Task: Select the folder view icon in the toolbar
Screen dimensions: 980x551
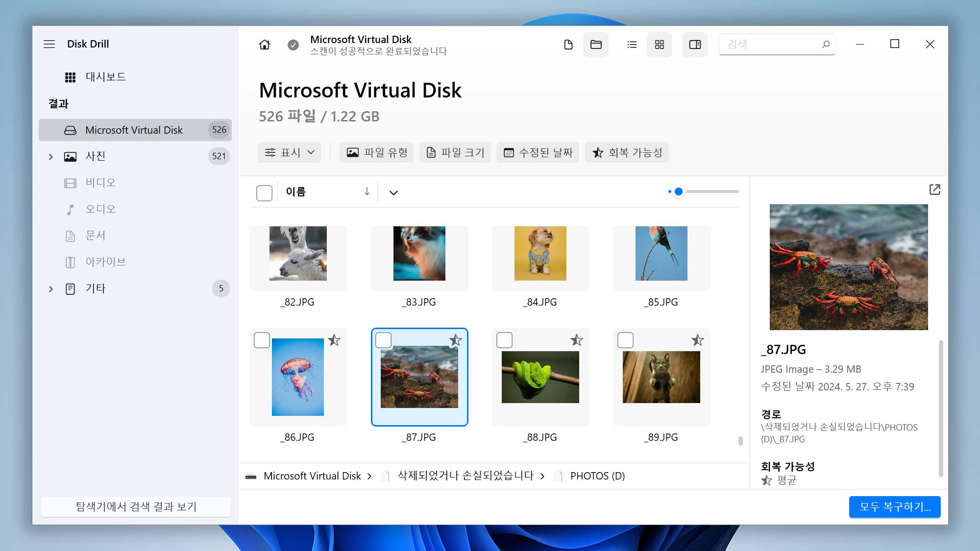Action: tap(596, 44)
